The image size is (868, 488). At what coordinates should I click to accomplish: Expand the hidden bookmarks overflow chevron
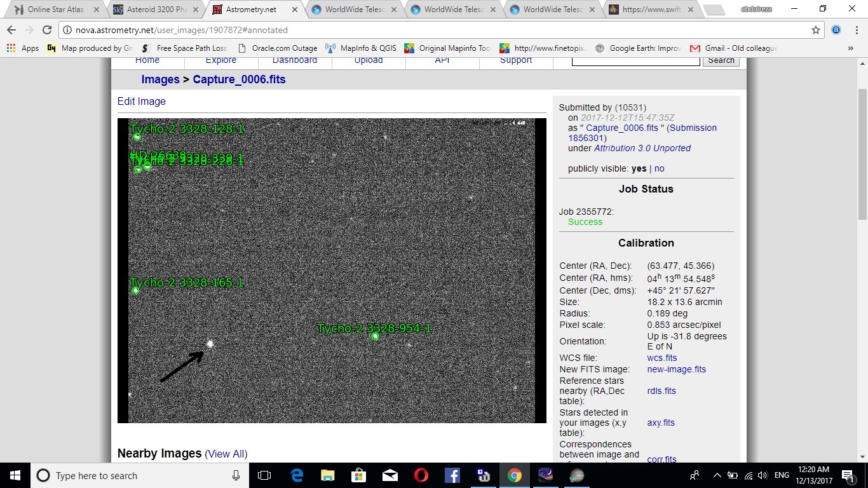(851, 48)
